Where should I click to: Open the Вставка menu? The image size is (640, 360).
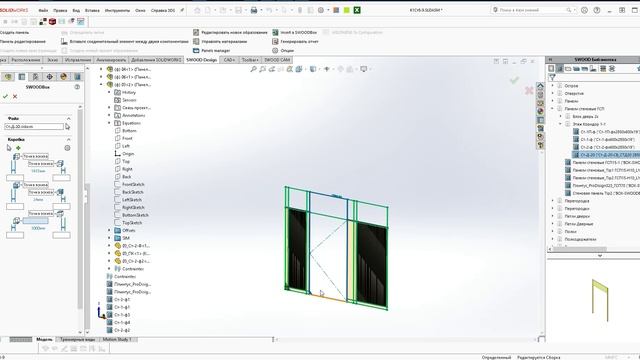point(92,10)
